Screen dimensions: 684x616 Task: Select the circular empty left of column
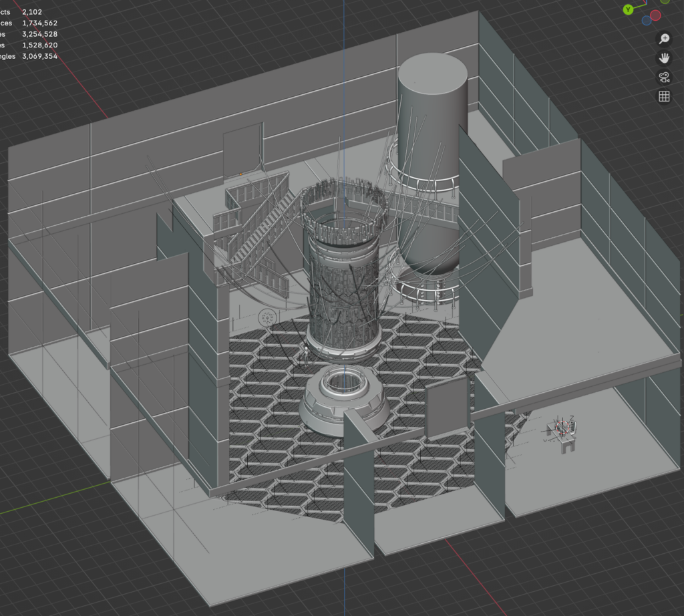[x=269, y=317]
